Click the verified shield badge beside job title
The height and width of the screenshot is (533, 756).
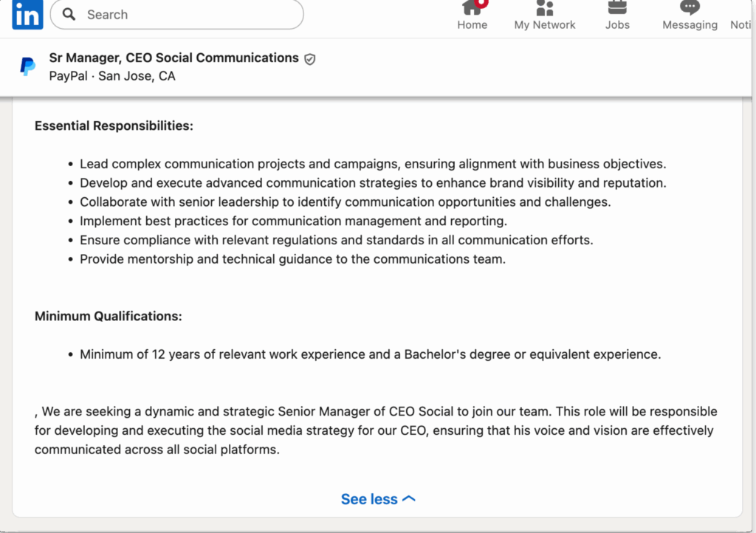(310, 59)
